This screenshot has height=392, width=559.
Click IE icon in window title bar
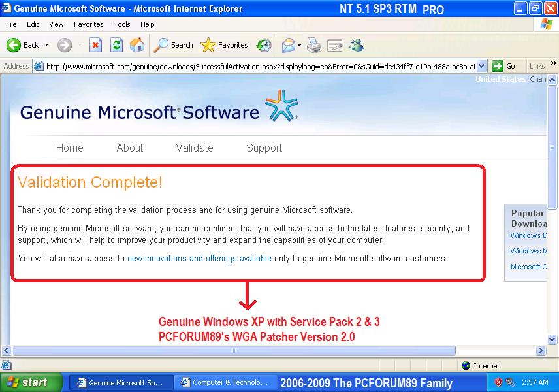pos(7,8)
